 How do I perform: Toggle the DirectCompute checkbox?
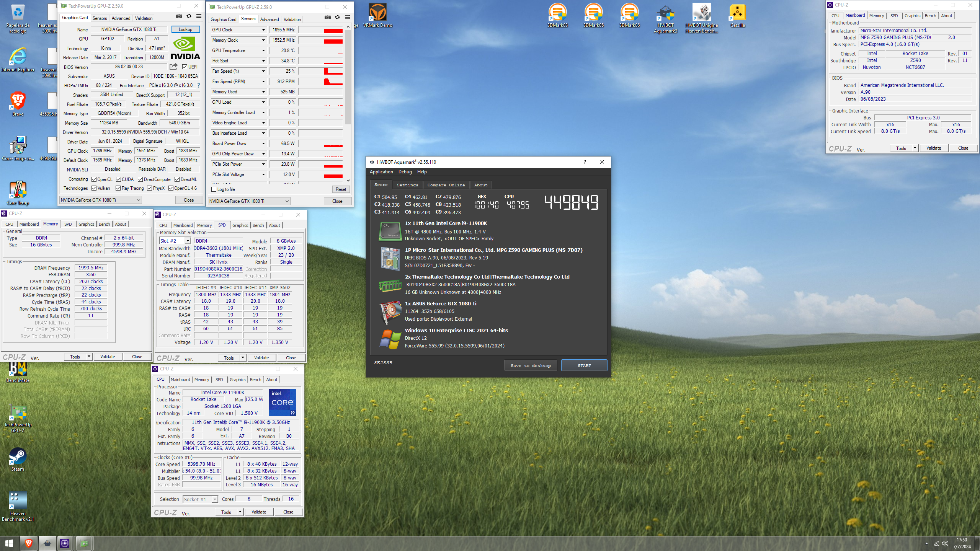click(x=140, y=179)
